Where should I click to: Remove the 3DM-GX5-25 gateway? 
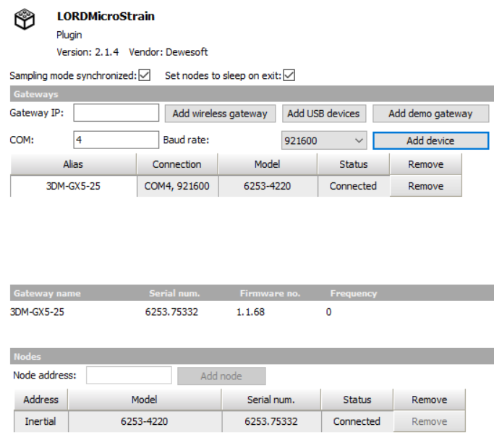pos(425,186)
